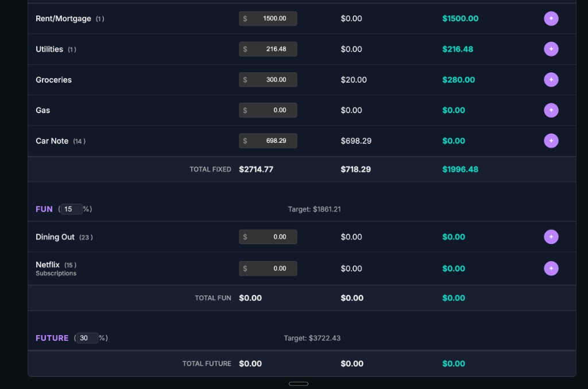The width and height of the screenshot is (588, 389).
Task: Open the Car Note category label
Action: coord(52,141)
